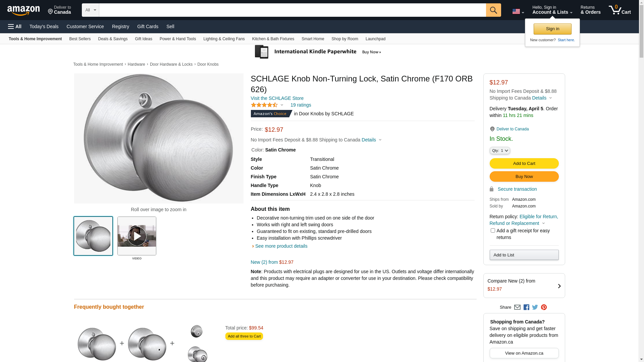Share via the Pinterest icon
644x362 pixels.
(x=544, y=307)
